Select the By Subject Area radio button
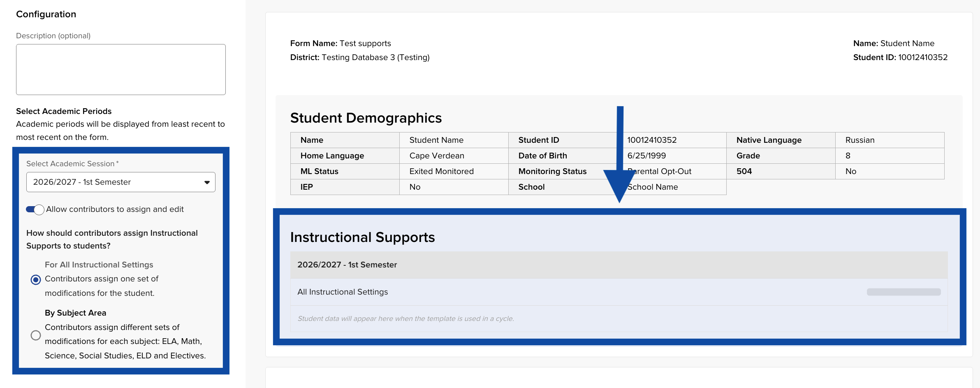The image size is (980, 388). 36,335
